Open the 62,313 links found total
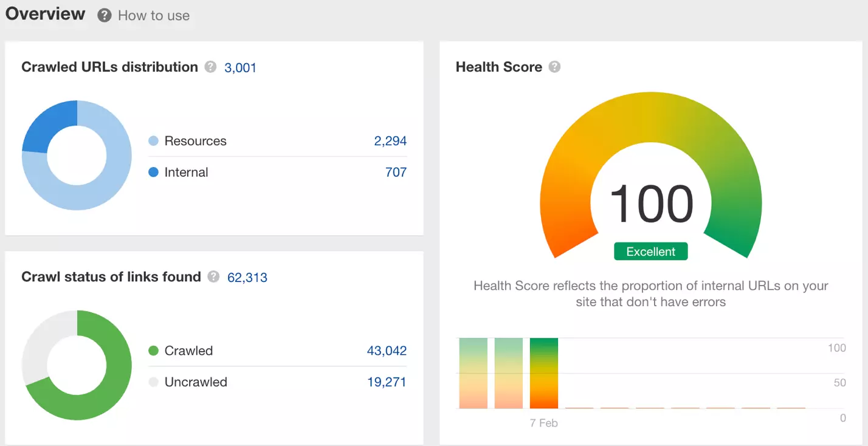Viewport: 868px width, 446px height. point(247,278)
